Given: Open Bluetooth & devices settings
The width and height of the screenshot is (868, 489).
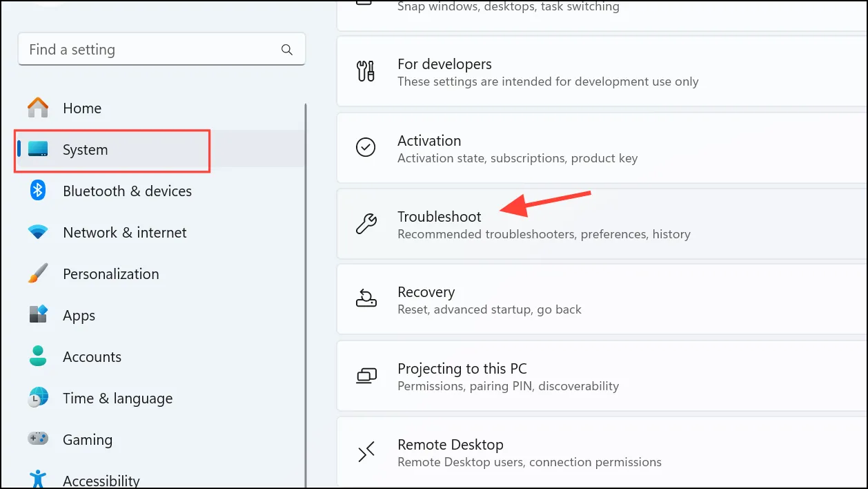Looking at the screenshot, I should tap(160, 191).
